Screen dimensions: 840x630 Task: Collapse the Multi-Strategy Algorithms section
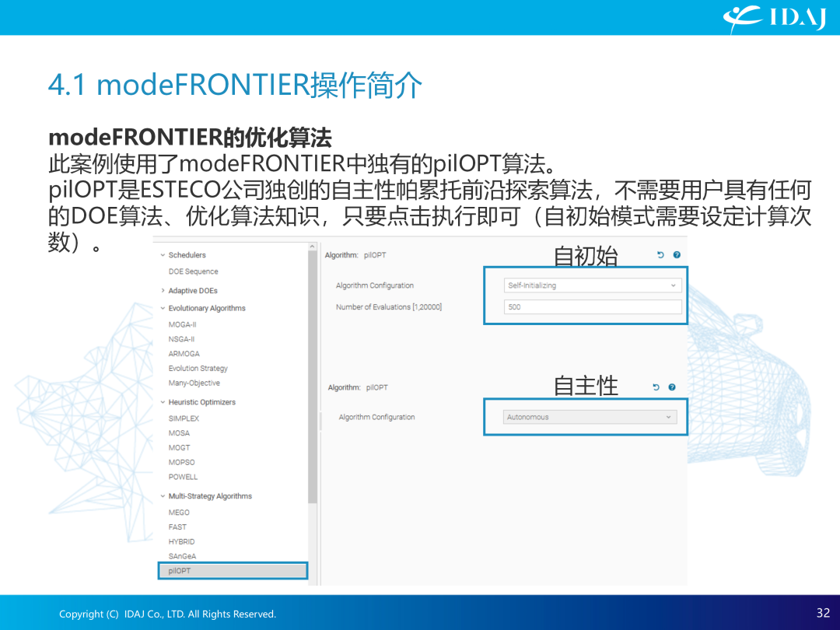coord(163,496)
